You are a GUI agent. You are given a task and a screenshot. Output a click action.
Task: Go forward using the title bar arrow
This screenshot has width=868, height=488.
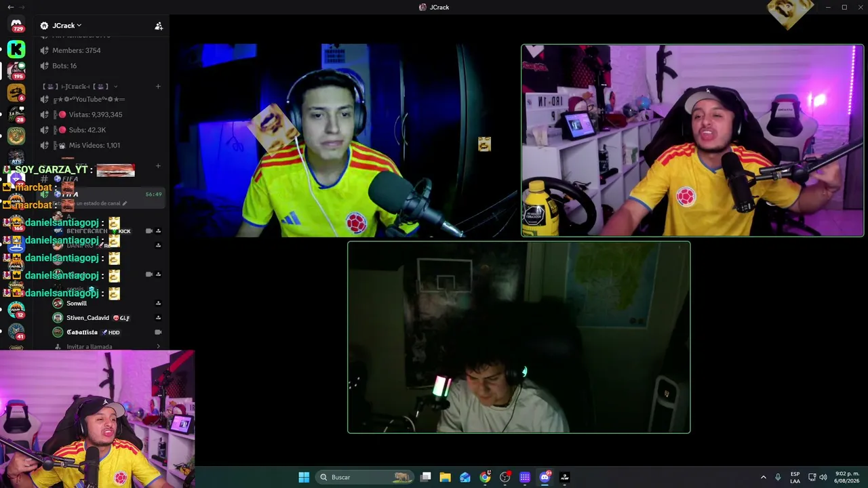tap(22, 7)
